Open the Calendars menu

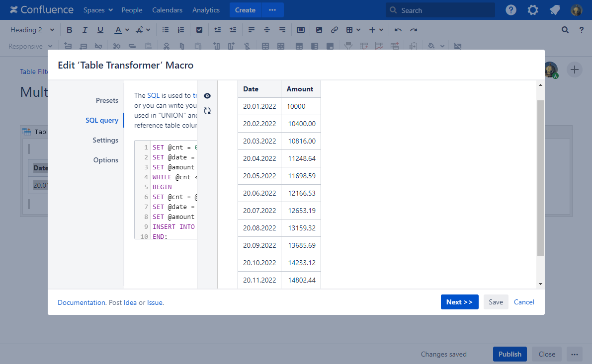[167, 10]
